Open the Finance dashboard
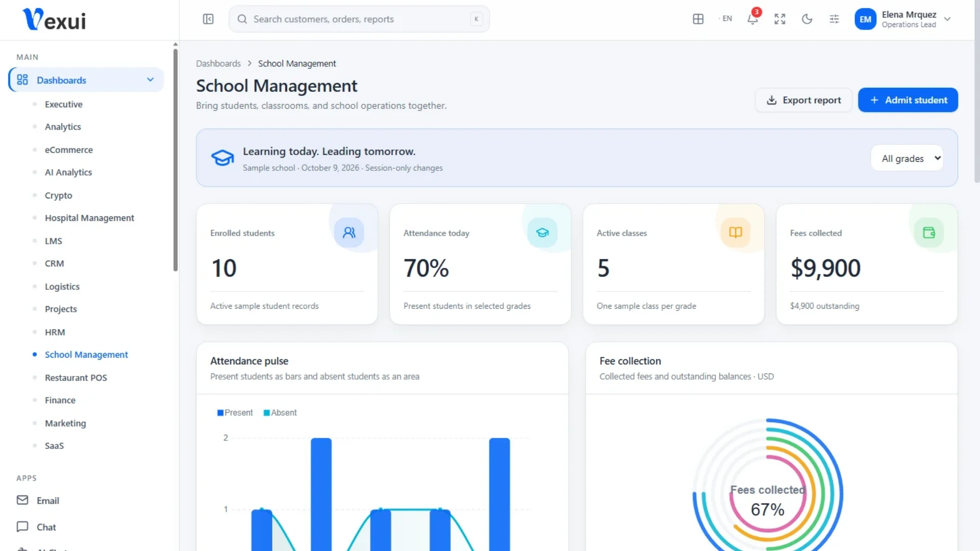The width and height of the screenshot is (980, 551). 60,400
